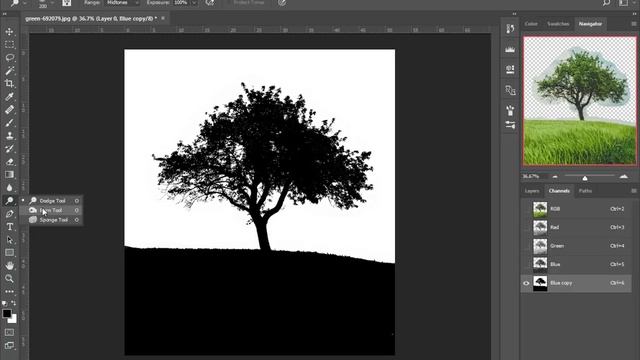The height and width of the screenshot is (360, 640).
Task: Open the workspace switcher in options bar
Action: point(623,3)
